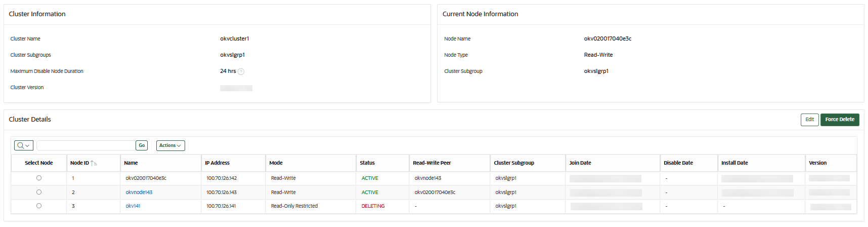Focus the cluster details search field

coord(86,145)
